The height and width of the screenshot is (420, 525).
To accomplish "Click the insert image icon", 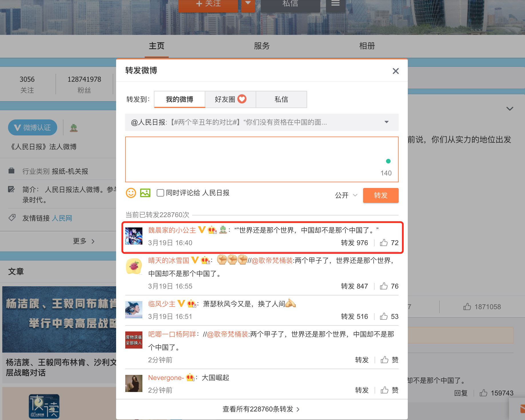I will [145, 193].
